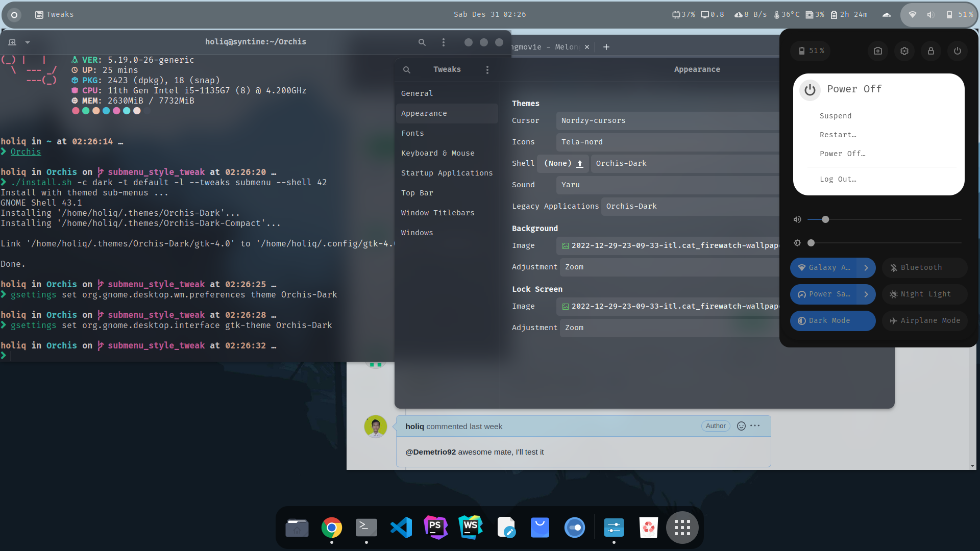Select the Suspend option in the power menu
This screenshot has height=551, width=980.
click(x=835, y=116)
